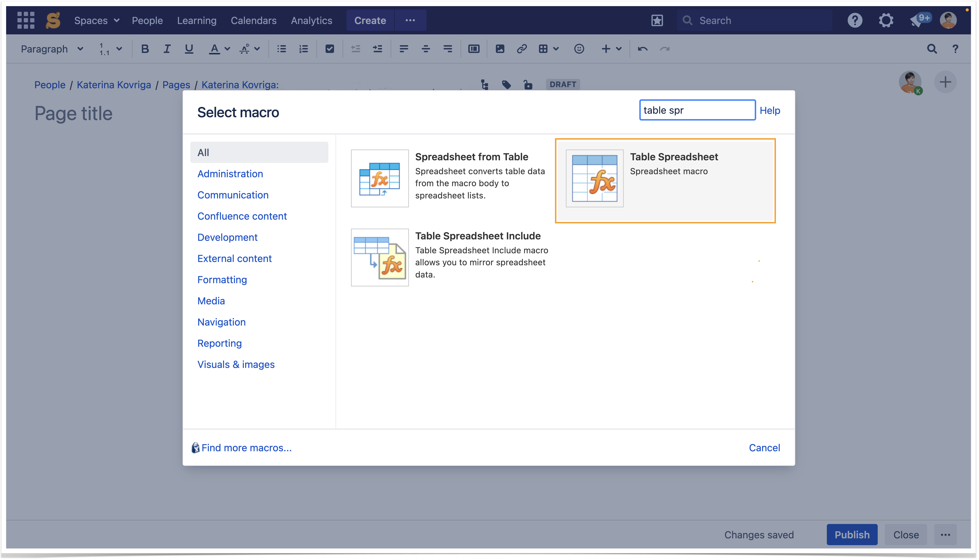Click the Italic formatting icon

click(x=167, y=49)
